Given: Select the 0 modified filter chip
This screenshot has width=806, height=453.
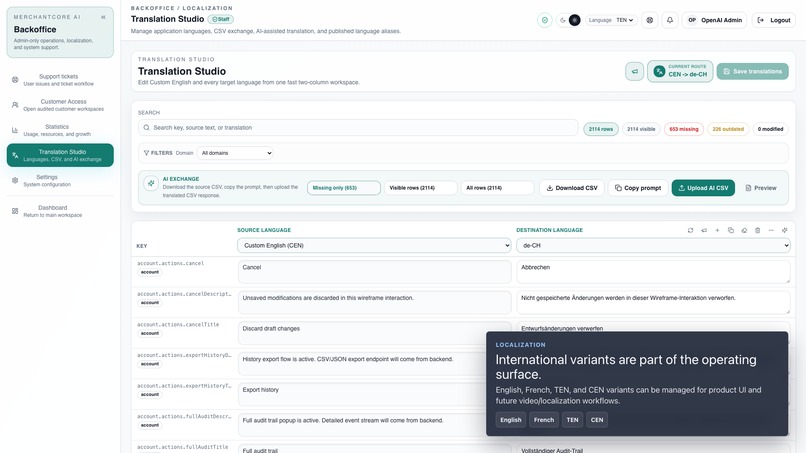Looking at the screenshot, I should [x=770, y=129].
